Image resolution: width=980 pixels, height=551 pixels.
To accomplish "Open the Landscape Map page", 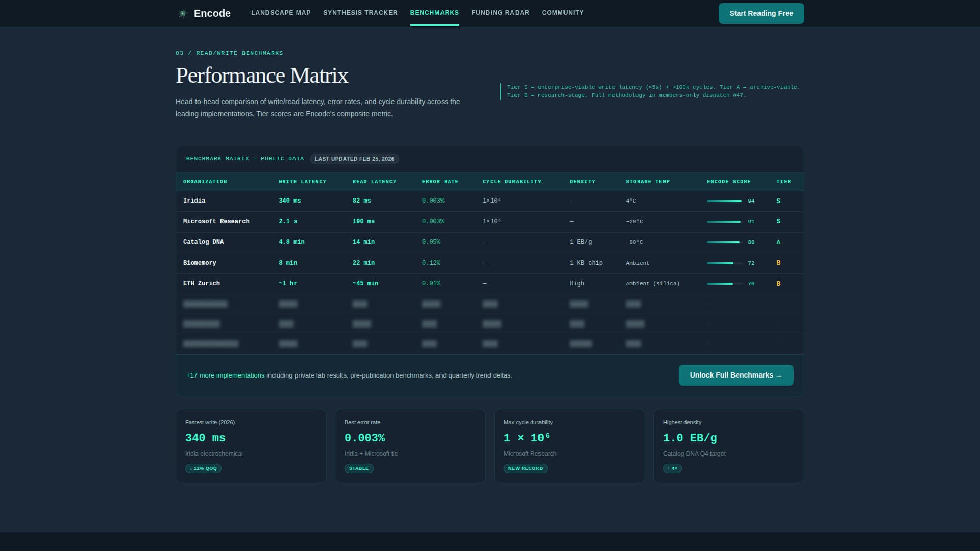I will [x=281, y=13].
